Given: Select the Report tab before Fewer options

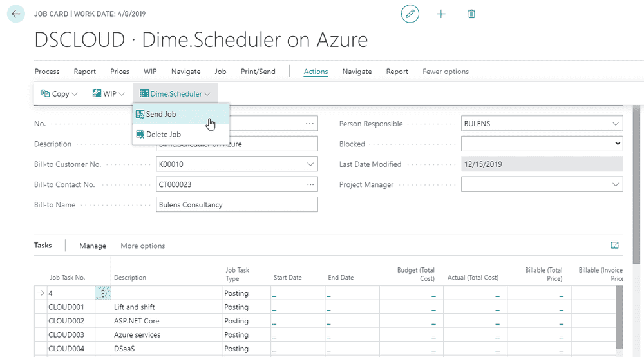Looking at the screenshot, I should [x=397, y=72].
